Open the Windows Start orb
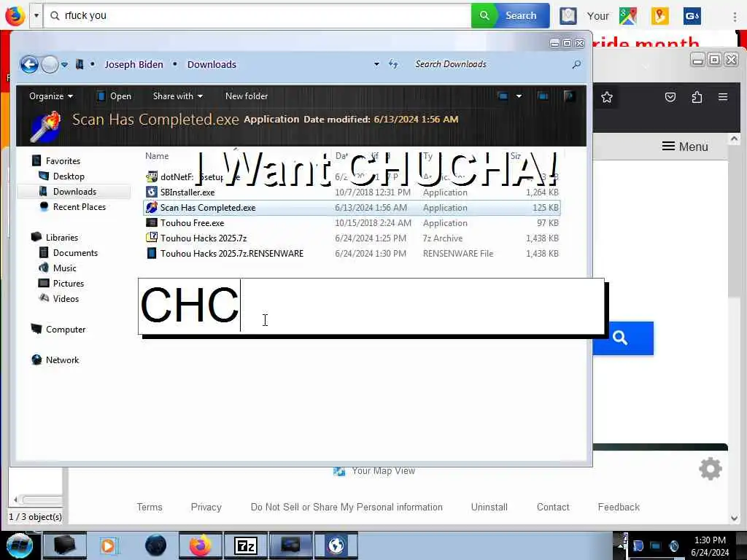The height and width of the screenshot is (560, 747). [x=19, y=545]
